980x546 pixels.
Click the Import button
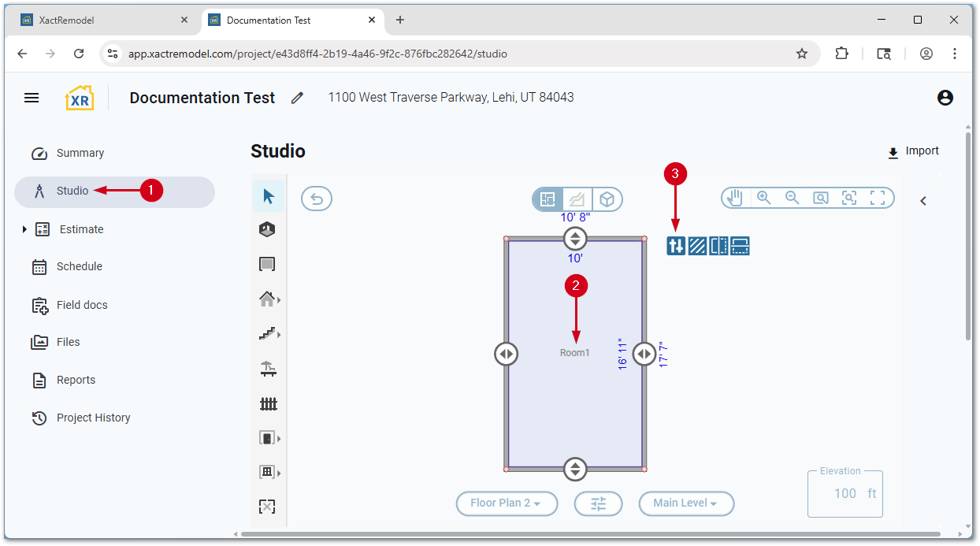click(914, 151)
